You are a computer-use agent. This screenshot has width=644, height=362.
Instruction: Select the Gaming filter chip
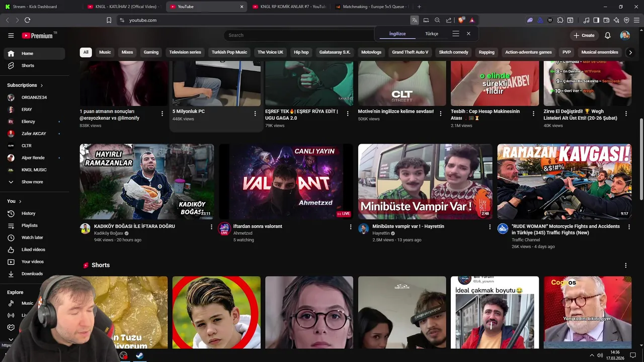(x=151, y=52)
